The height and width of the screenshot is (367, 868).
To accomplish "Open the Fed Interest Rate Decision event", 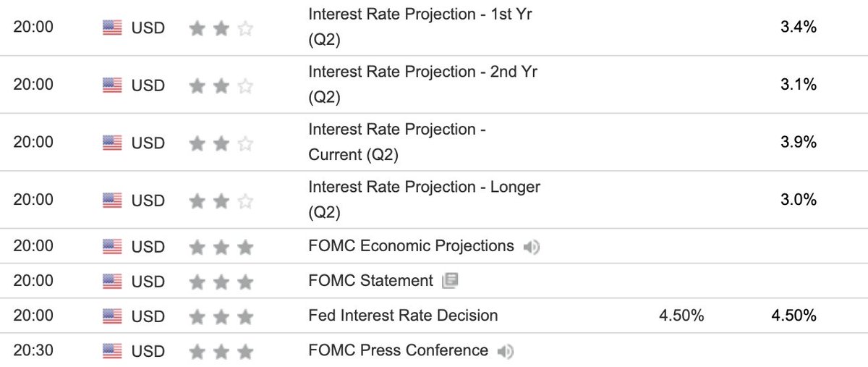I will (403, 316).
